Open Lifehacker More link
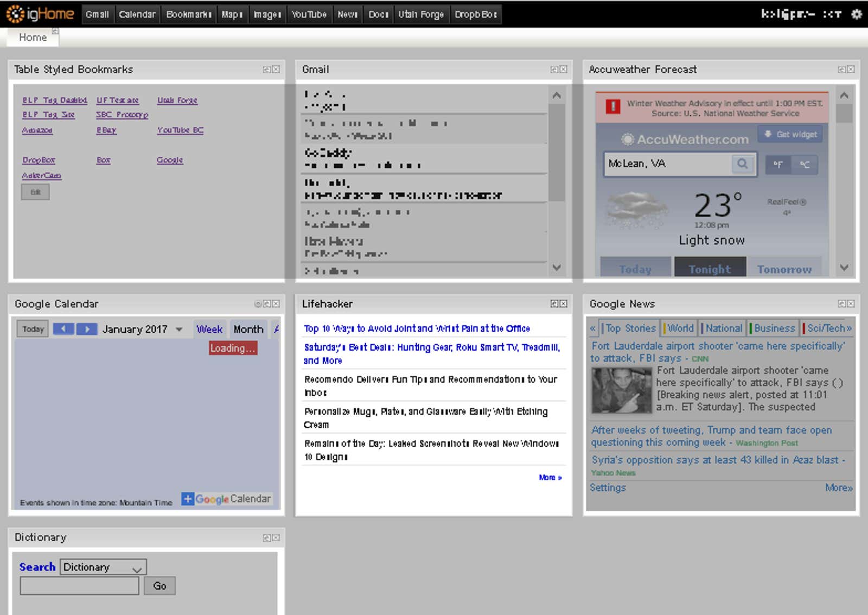Image resolution: width=868 pixels, height=615 pixels. pos(550,478)
